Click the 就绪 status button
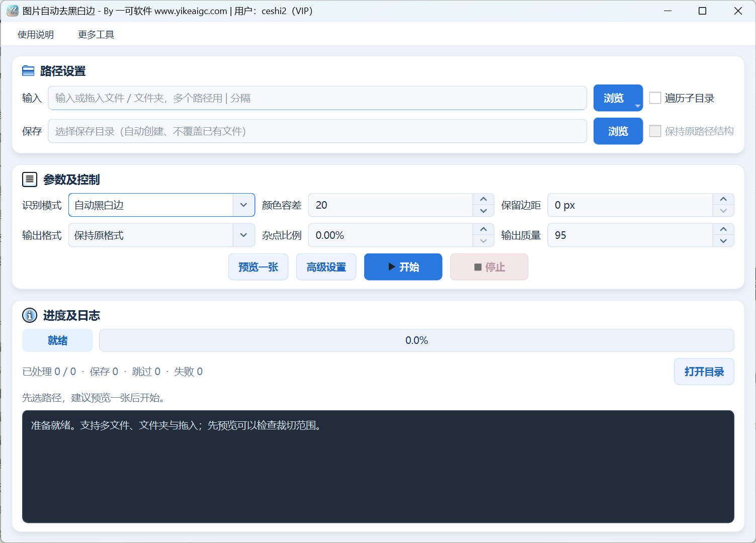The height and width of the screenshot is (543, 756). (x=58, y=340)
